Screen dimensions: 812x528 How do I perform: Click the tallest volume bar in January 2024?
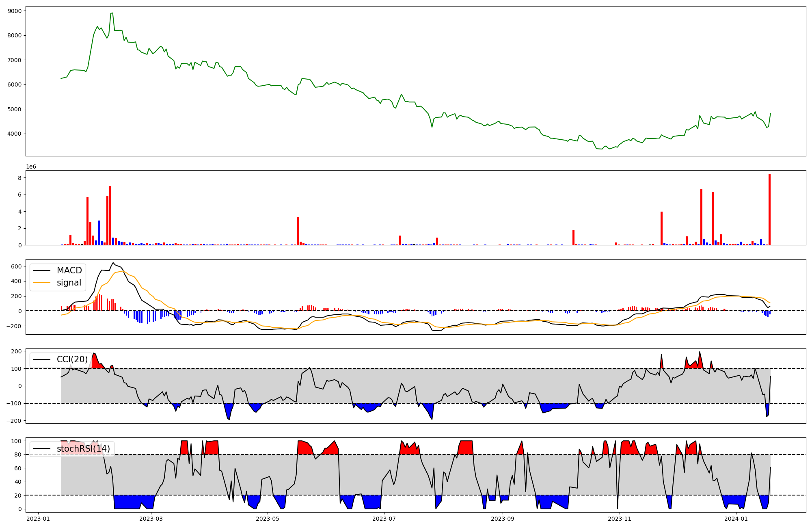[x=769, y=209]
